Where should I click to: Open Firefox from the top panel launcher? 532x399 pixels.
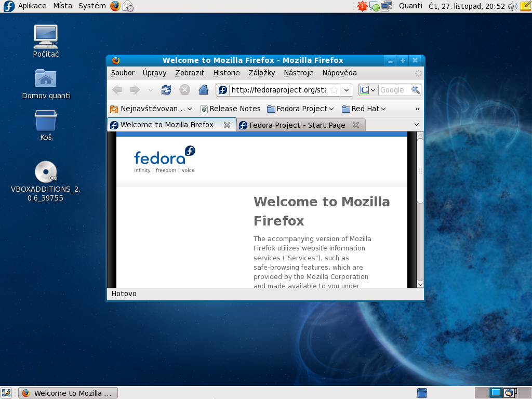[115, 6]
